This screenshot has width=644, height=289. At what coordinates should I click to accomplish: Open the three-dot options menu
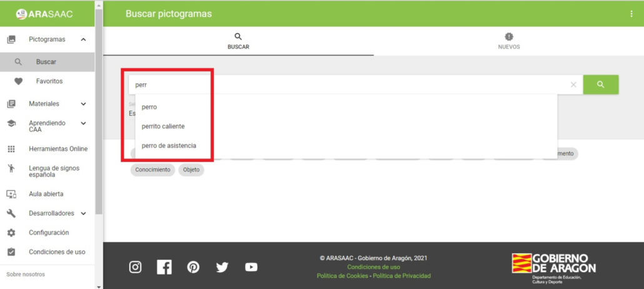[x=631, y=14]
